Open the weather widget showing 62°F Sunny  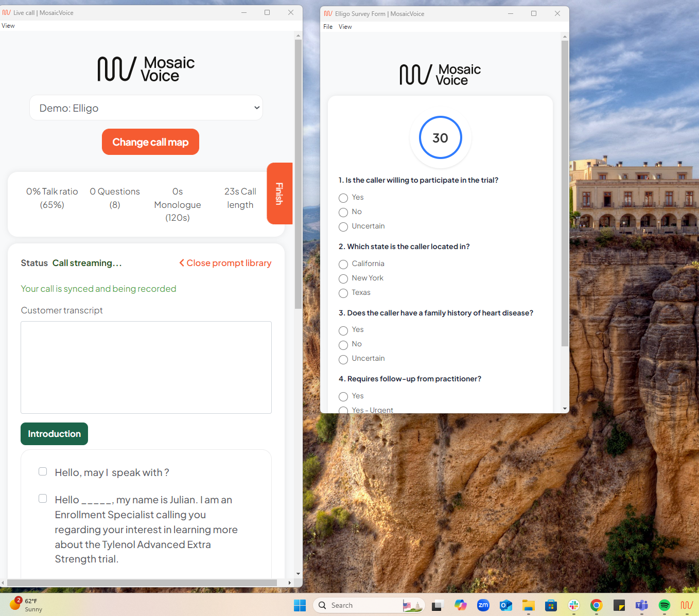click(26, 605)
